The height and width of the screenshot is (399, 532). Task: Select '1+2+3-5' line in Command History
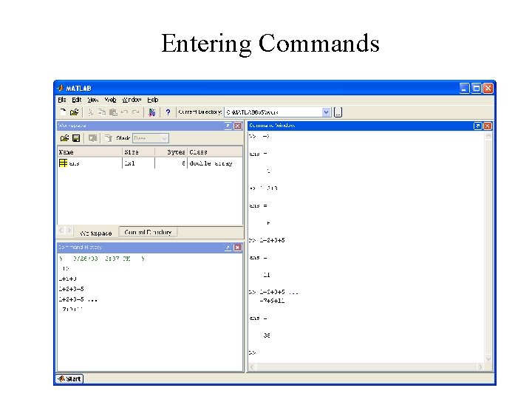click(x=71, y=289)
